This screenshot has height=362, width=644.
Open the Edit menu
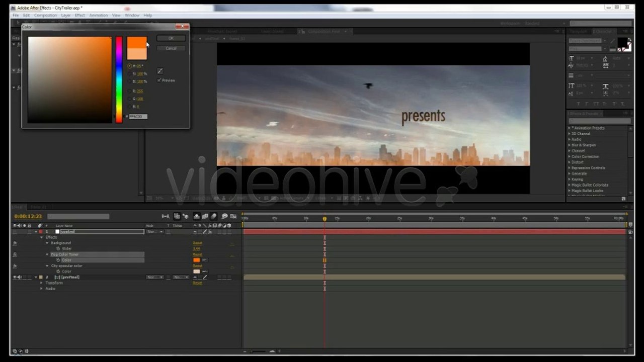tap(26, 16)
